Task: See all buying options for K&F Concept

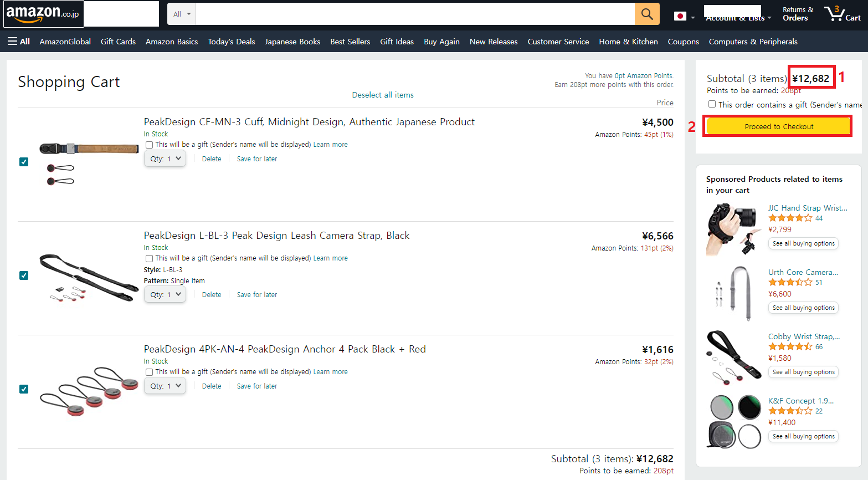Action: tap(803, 436)
